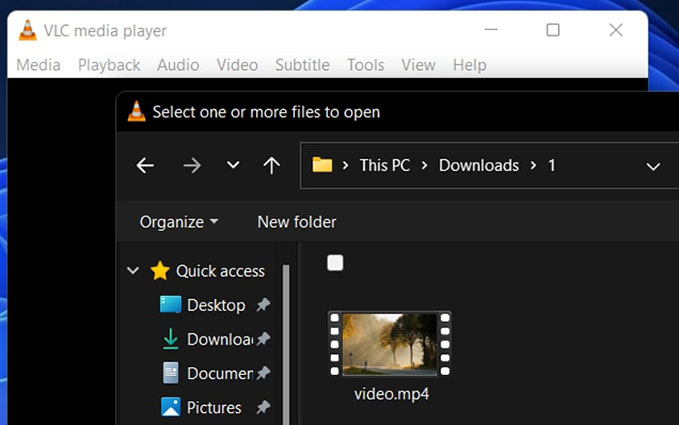Maximize the VLC media player window
Image resolution: width=679 pixels, height=425 pixels.
553,30
